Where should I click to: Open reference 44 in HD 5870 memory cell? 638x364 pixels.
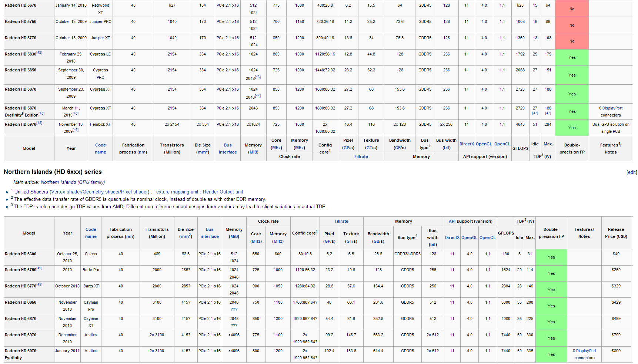point(258,96)
